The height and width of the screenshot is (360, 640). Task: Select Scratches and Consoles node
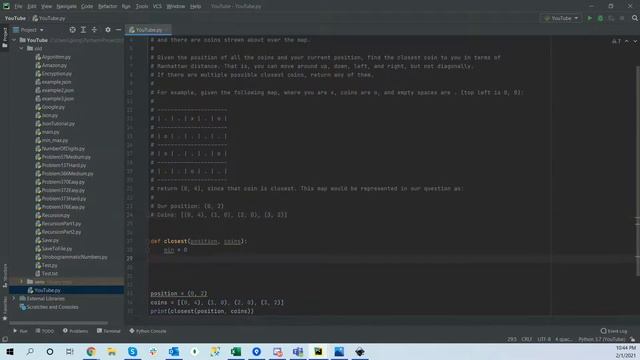49,307
